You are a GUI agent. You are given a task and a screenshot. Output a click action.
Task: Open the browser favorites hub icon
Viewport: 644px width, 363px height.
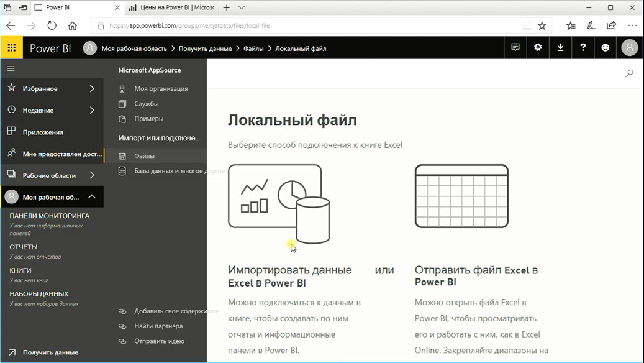(571, 25)
